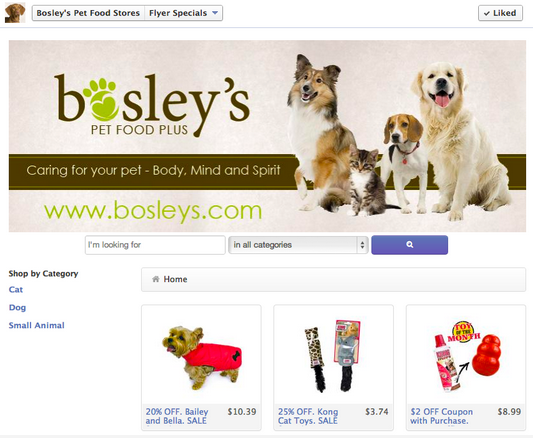
Task: Click '20% OFF. Bailey and Bella. SALE' link
Action: pyautogui.click(x=177, y=416)
